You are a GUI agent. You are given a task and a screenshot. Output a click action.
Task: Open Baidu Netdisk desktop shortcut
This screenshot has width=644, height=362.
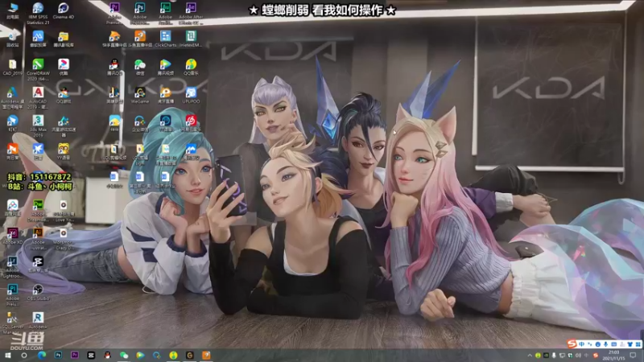tap(13, 208)
